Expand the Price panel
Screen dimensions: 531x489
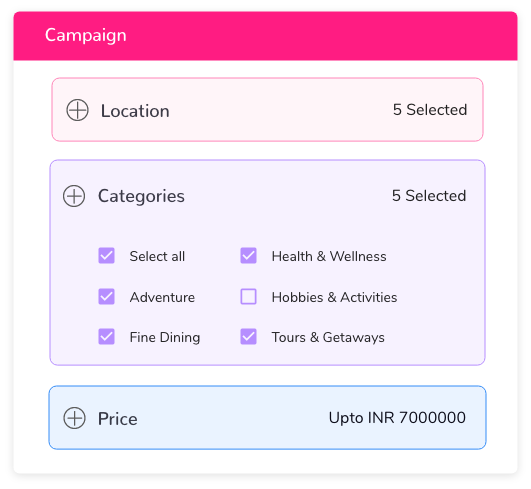[267, 418]
